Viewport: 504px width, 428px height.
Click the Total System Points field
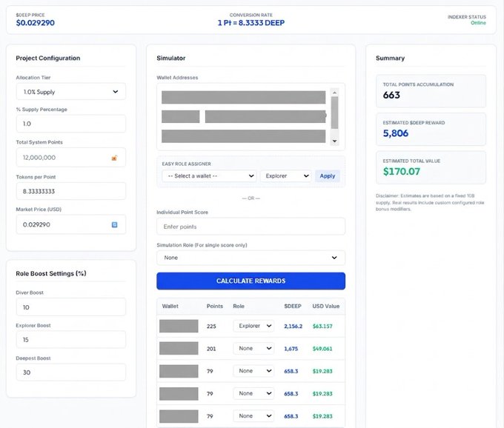tap(70, 158)
